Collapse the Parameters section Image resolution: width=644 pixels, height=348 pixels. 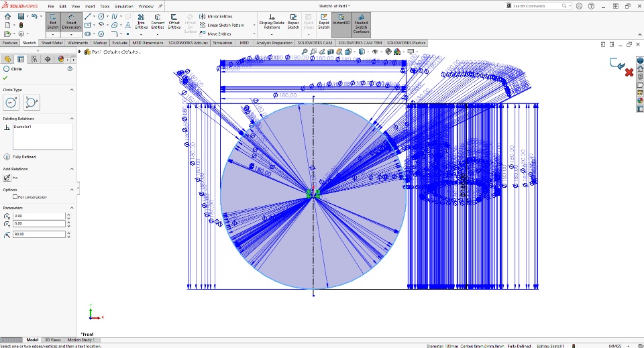coord(72,208)
